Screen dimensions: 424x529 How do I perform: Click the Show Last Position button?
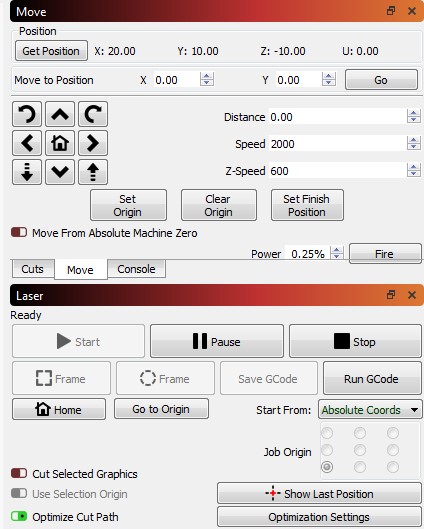click(319, 494)
